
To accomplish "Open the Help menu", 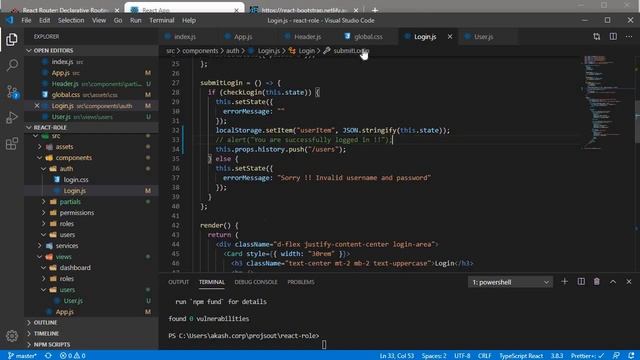I will 189,20.
